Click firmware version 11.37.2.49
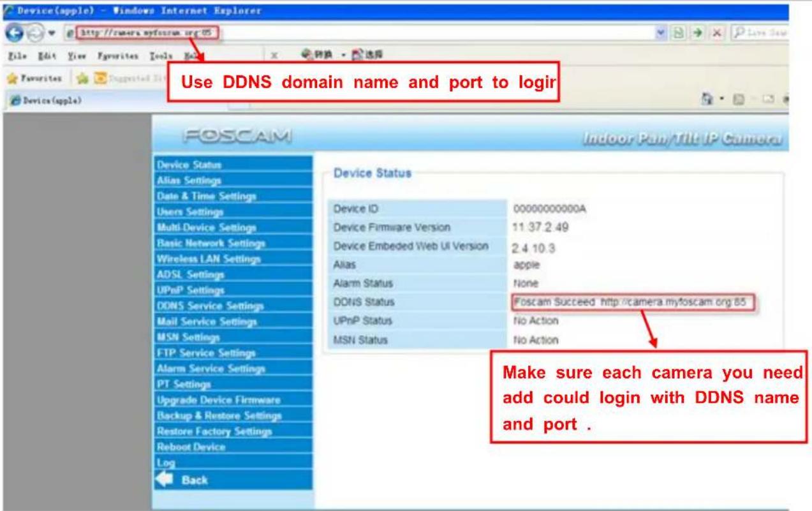 click(540, 228)
